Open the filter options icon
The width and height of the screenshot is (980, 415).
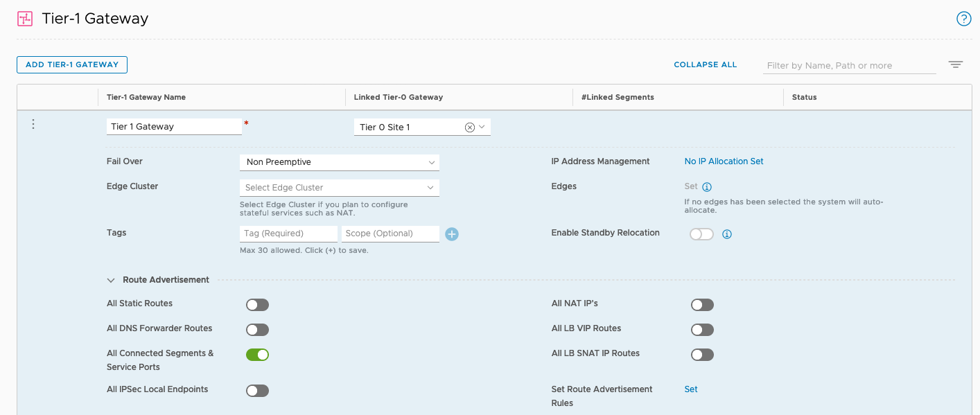(x=956, y=64)
